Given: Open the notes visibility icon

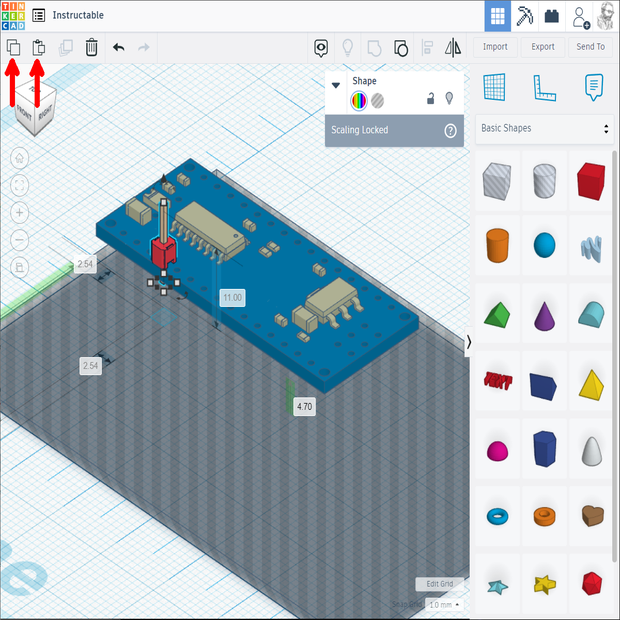Looking at the screenshot, I should tap(321, 48).
